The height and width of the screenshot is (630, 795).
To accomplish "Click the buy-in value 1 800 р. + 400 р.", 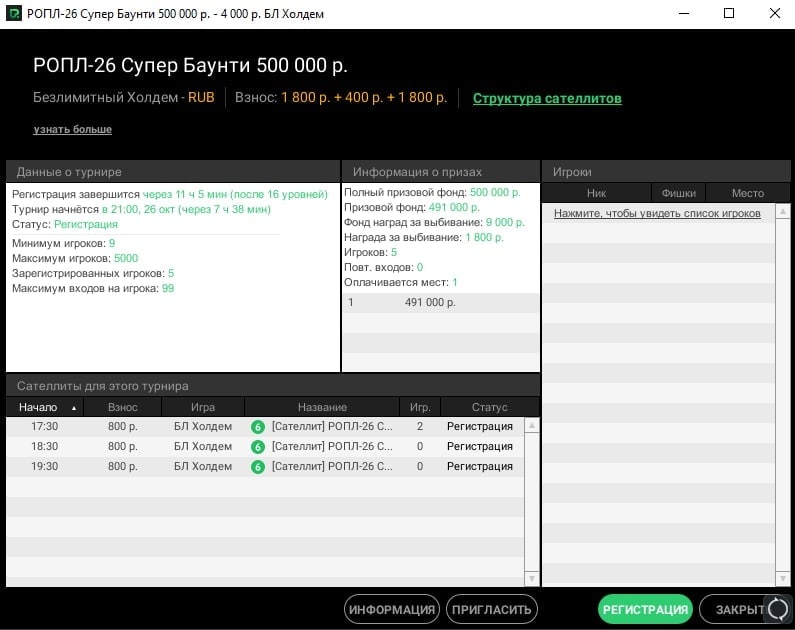I will point(364,97).
